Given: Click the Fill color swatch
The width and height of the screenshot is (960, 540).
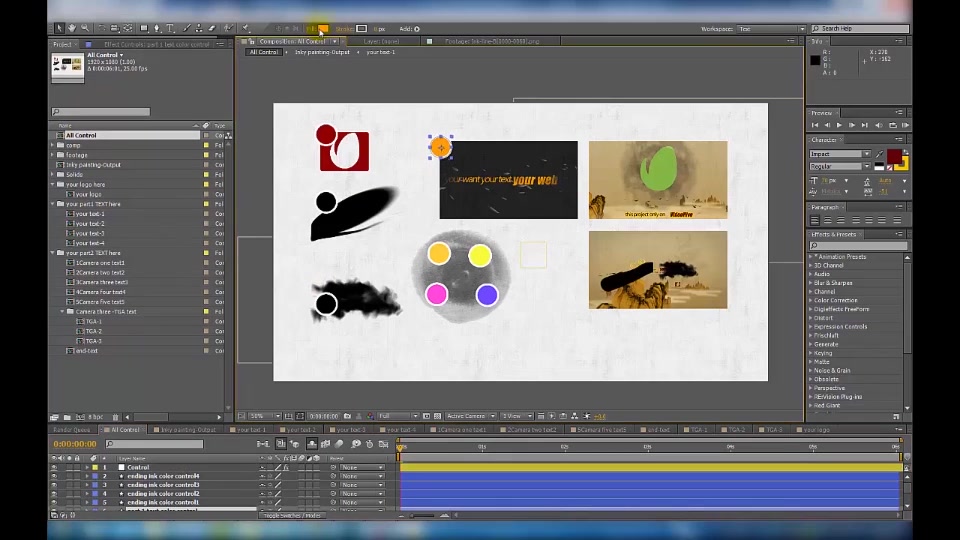Looking at the screenshot, I should [323, 29].
